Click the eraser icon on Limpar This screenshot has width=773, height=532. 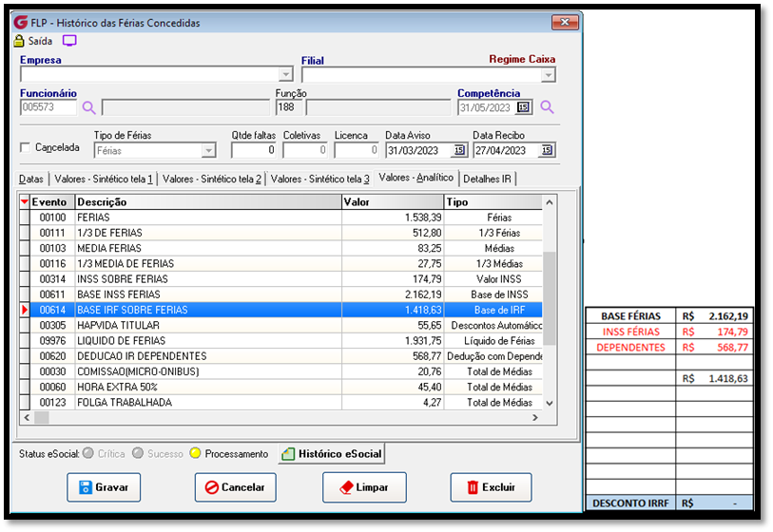click(346, 487)
